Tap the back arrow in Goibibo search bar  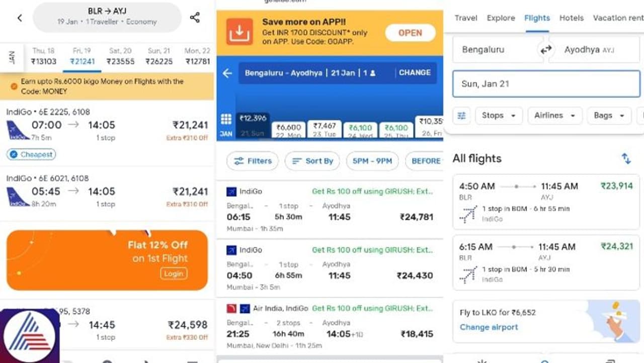point(227,73)
